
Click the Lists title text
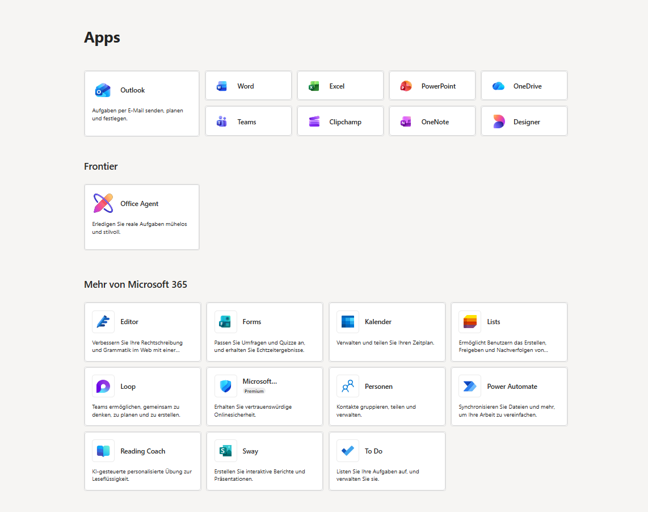click(x=493, y=321)
